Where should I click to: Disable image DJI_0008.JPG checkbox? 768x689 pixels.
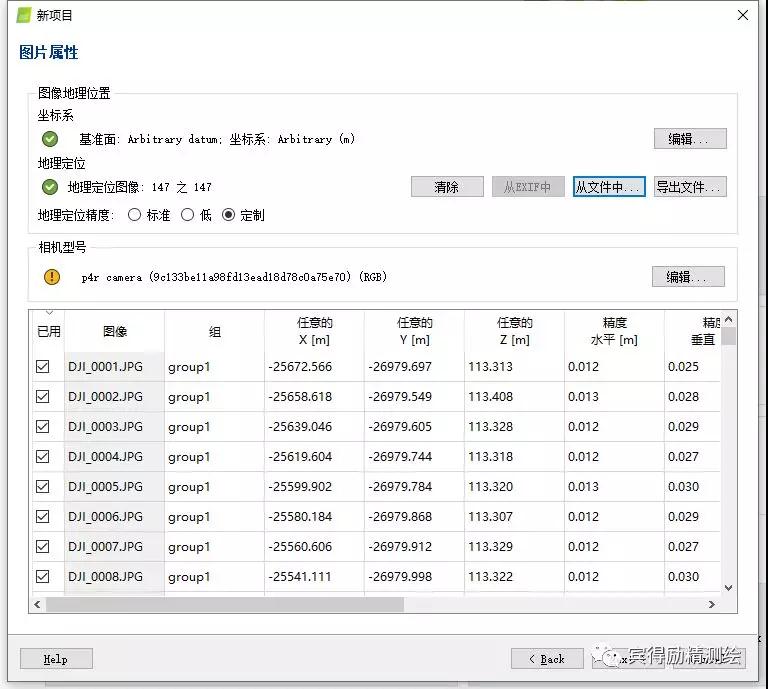tap(43, 577)
